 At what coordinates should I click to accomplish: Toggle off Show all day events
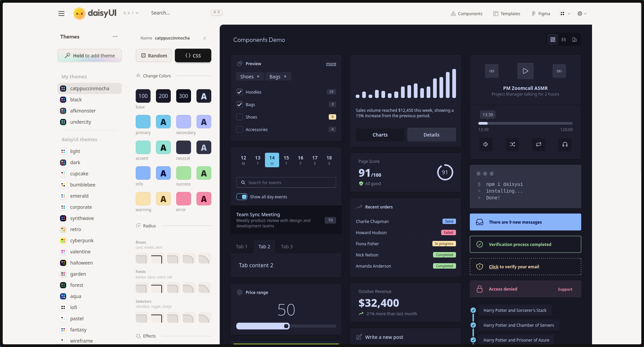[242, 196]
